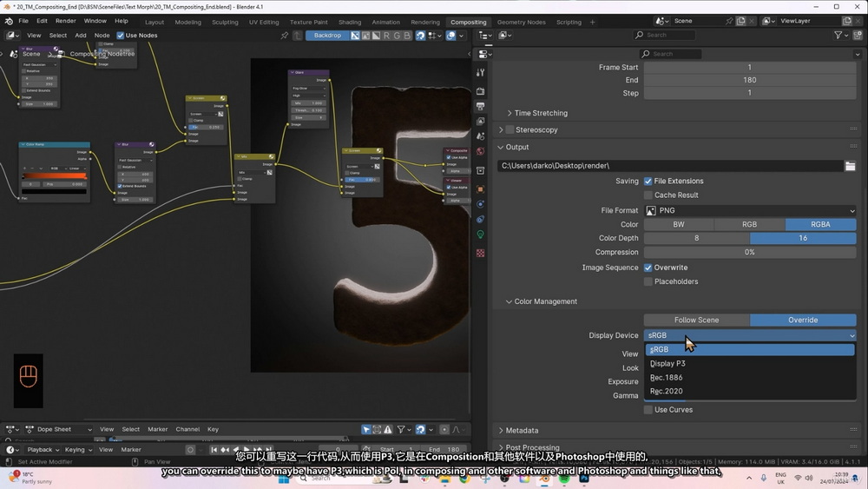Open Playback popover in timeline
The width and height of the screenshot is (868, 489).
click(x=43, y=450)
